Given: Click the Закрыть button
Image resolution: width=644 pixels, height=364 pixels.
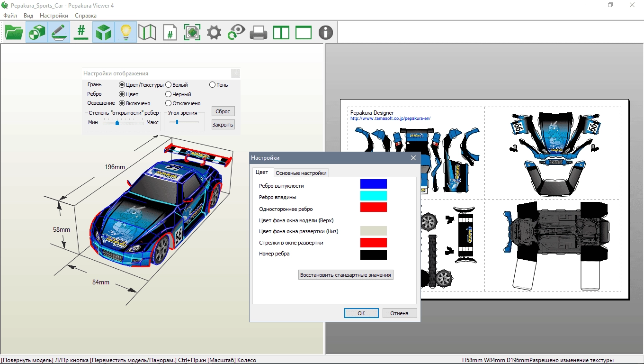Looking at the screenshot, I should coord(223,125).
